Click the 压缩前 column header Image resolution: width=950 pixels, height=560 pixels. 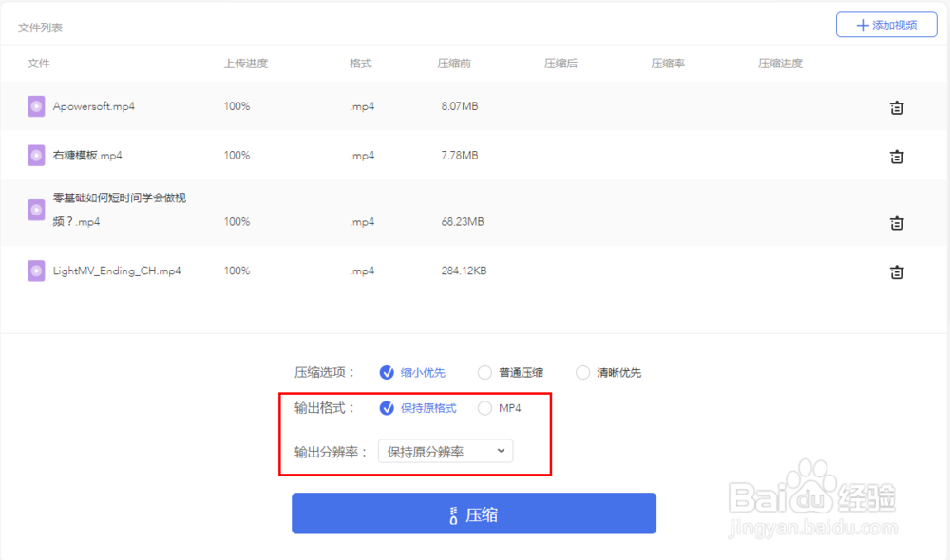point(454,64)
